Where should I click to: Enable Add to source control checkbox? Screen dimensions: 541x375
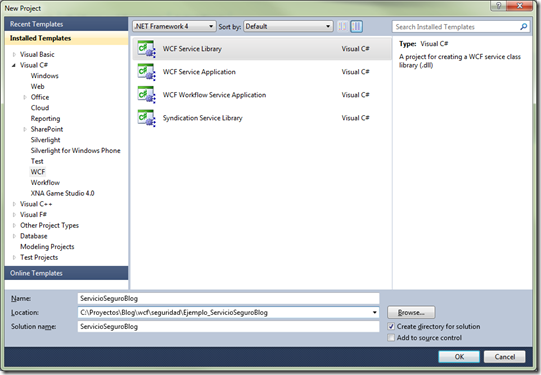point(391,338)
